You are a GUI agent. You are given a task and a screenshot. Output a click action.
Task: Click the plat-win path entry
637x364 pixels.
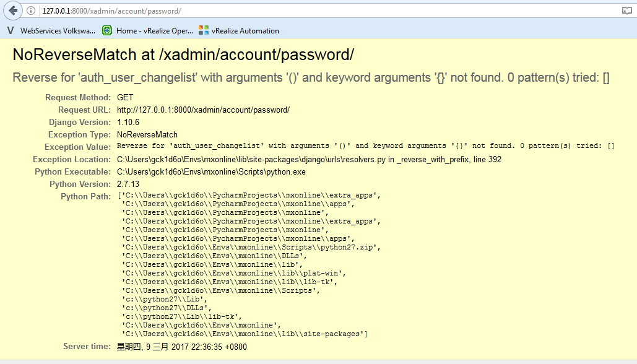[234, 274]
